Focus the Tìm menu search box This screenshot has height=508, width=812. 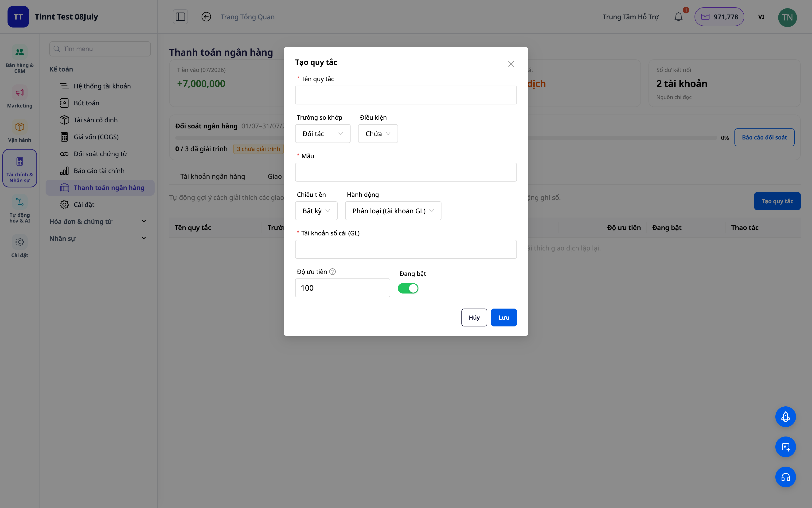100,49
